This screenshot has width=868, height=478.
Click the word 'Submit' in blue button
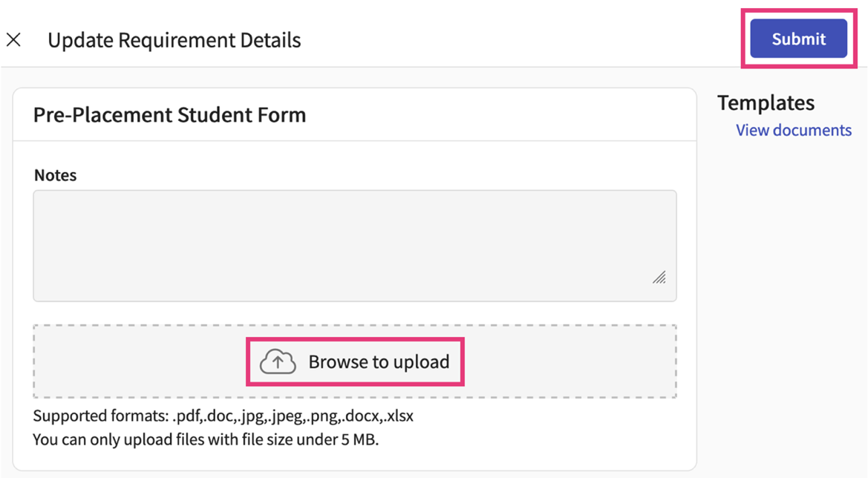[798, 39]
